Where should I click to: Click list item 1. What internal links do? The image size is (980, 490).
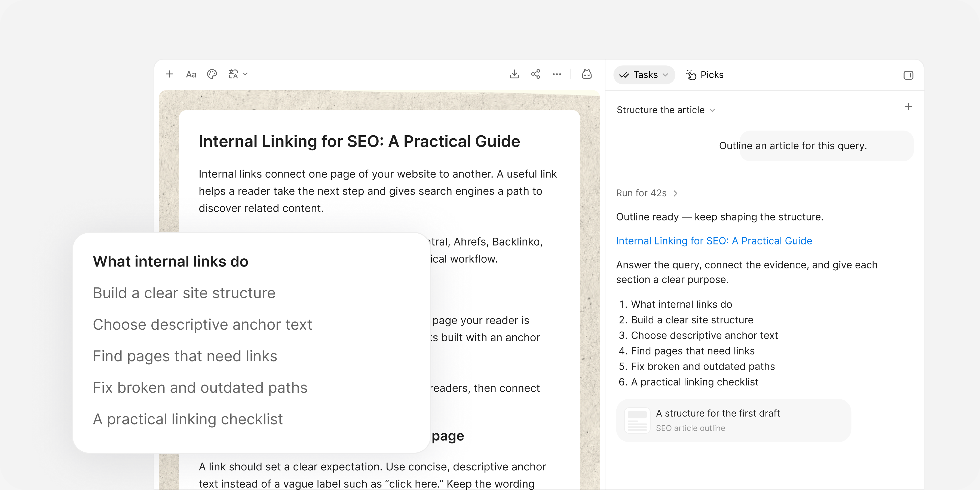[x=676, y=304]
